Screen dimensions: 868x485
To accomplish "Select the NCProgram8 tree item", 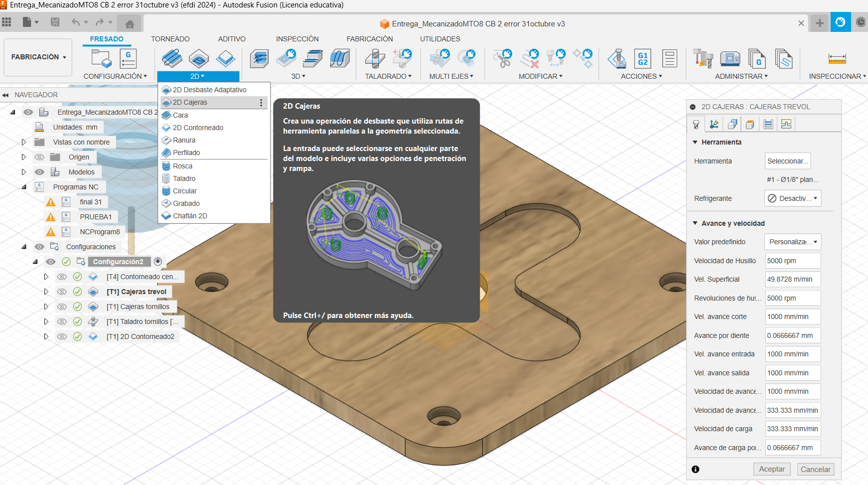I will pos(100,232).
